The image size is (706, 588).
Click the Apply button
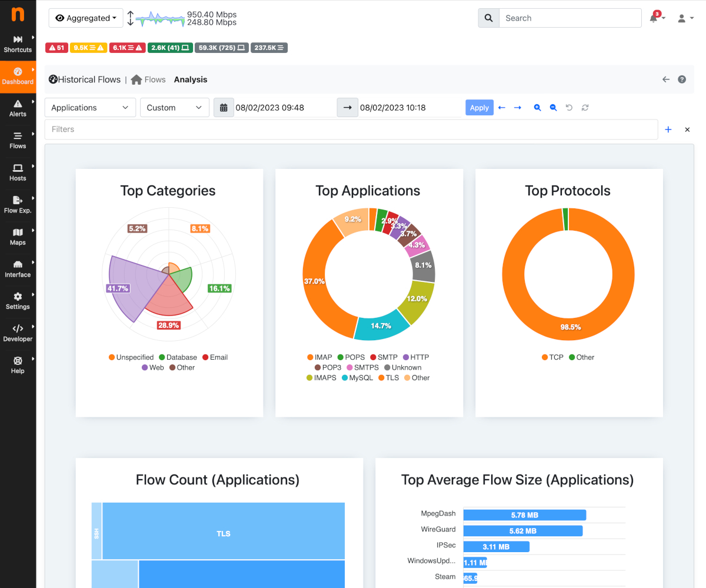tap(479, 107)
